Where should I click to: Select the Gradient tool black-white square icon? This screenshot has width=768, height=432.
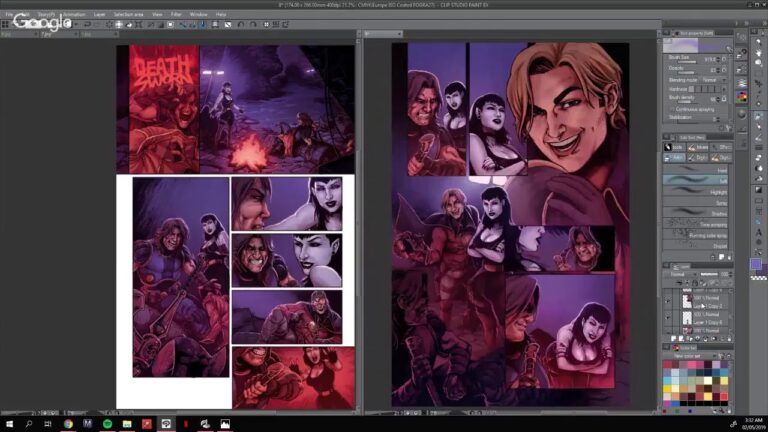759,190
